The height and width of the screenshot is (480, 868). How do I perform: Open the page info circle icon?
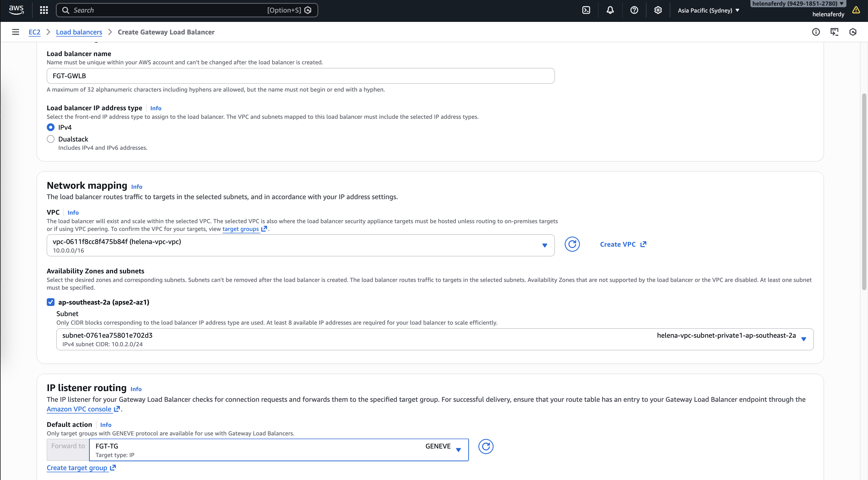[815, 32]
